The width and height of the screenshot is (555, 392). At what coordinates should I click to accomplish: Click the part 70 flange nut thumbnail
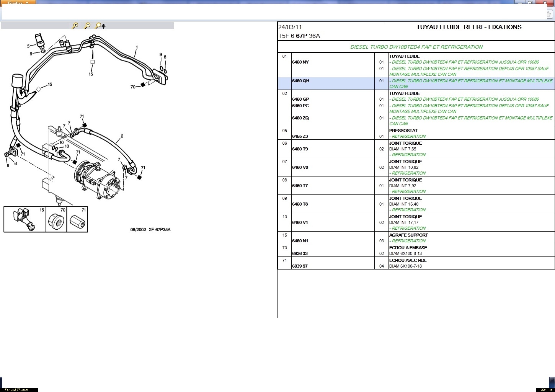click(56, 220)
